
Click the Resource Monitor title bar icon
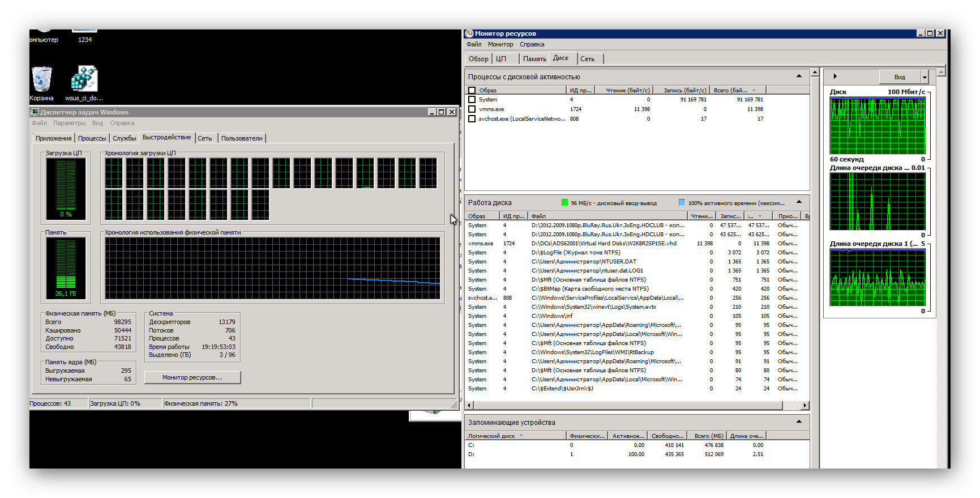tap(469, 33)
